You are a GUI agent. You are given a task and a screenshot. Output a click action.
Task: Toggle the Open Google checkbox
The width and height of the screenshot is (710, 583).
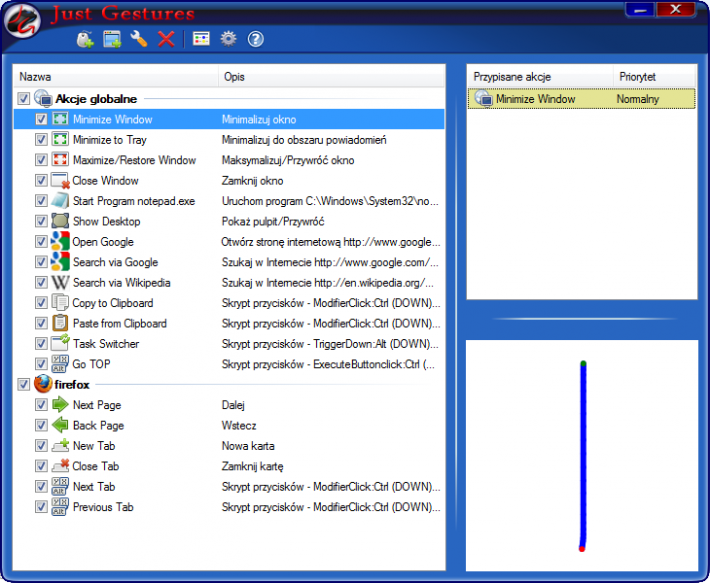tap(41, 241)
